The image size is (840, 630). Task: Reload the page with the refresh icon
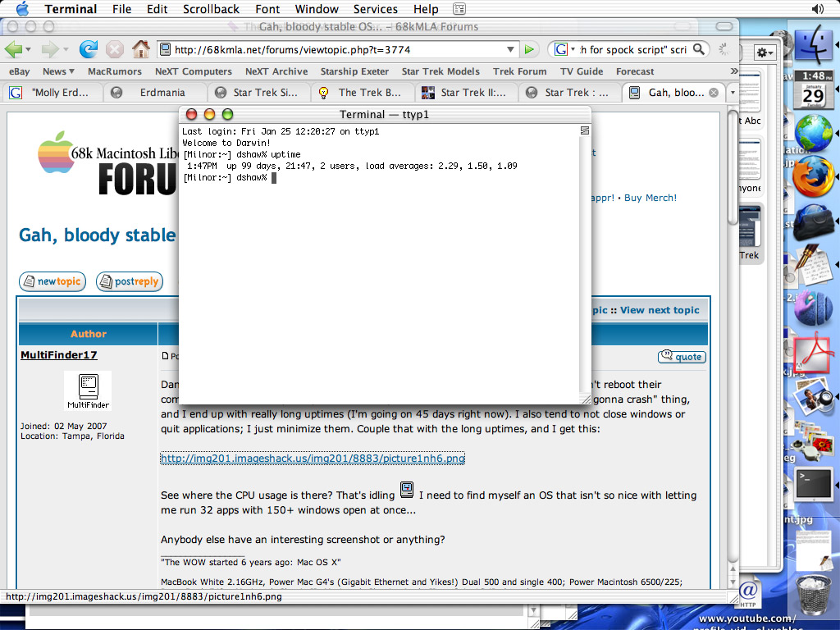pos(89,49)
